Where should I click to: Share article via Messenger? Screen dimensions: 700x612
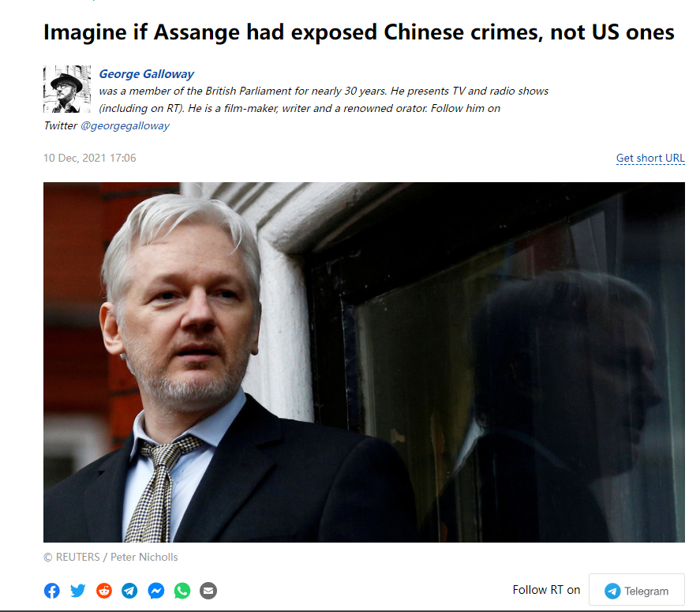pyautogui.click(x=156, y=591)
